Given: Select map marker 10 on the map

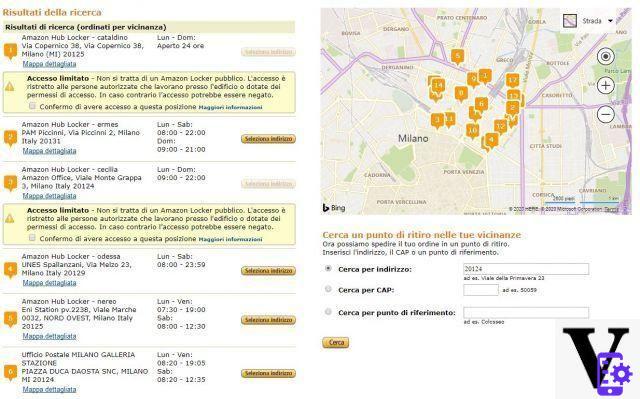Looking at the screenshot, I should pos(473,131).
